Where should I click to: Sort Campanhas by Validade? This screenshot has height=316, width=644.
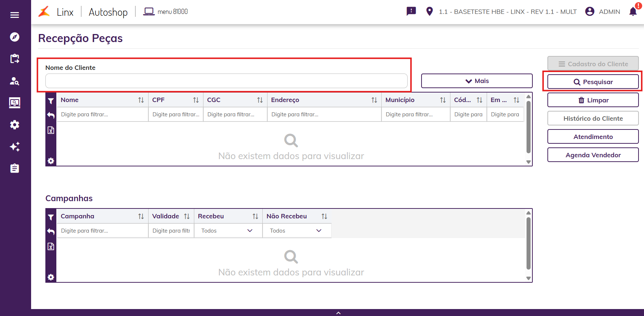pos(187,216)
